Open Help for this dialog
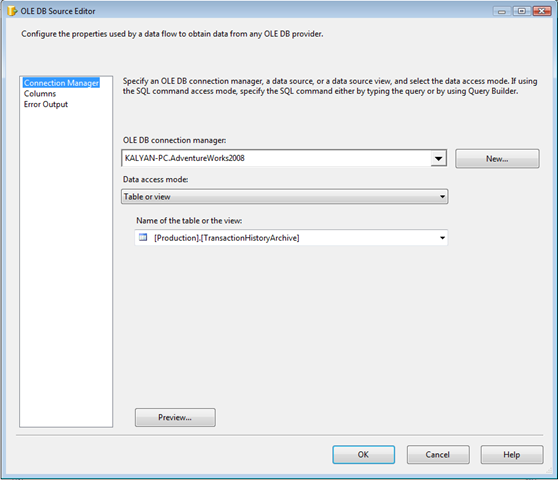Image resolution: width=558 pixels, height=480 pixels. (x=512, y=455)
